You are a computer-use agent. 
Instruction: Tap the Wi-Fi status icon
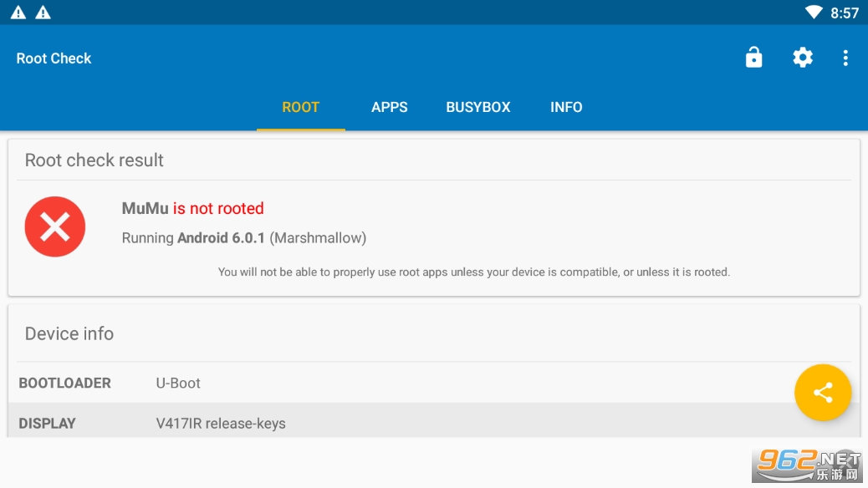(813, 13)
